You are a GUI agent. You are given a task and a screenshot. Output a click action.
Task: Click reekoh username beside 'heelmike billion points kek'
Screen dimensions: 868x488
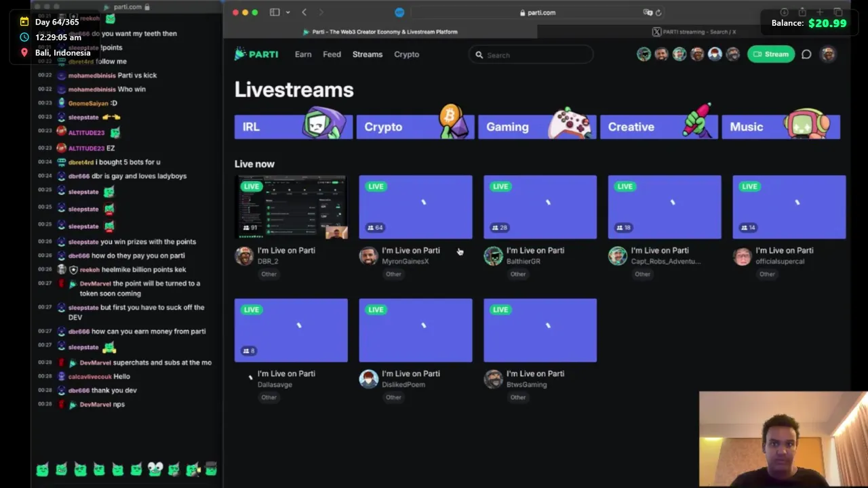[x=90, y=270]
